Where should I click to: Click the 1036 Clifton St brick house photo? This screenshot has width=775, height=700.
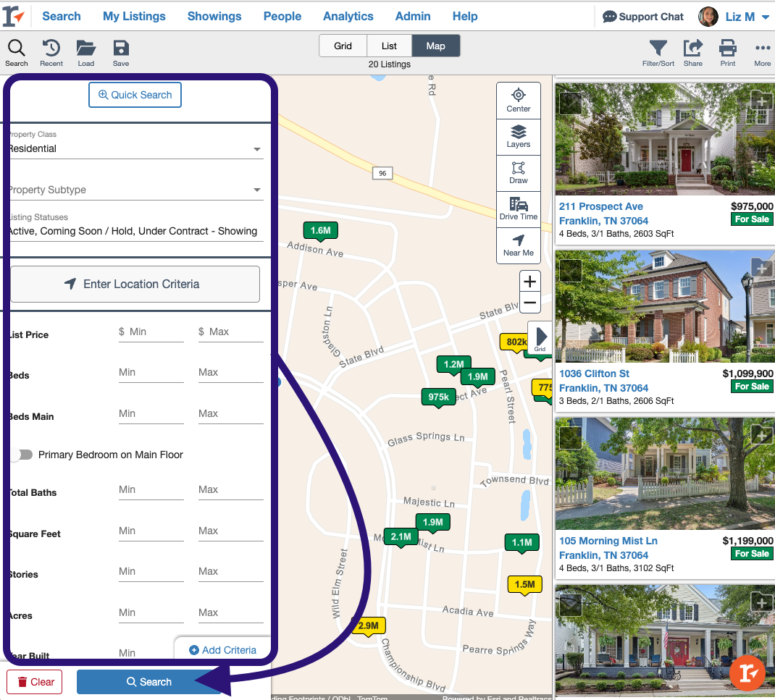coord(665,306)
